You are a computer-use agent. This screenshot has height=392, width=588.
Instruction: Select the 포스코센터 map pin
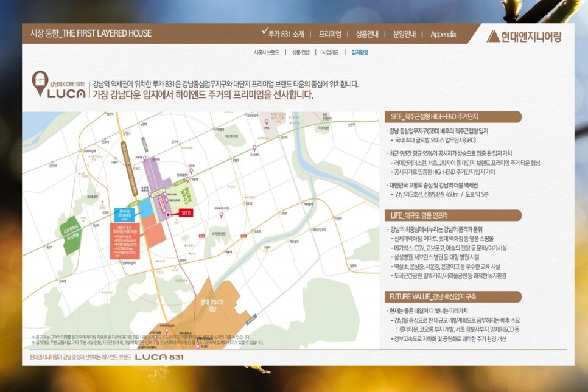254,148
